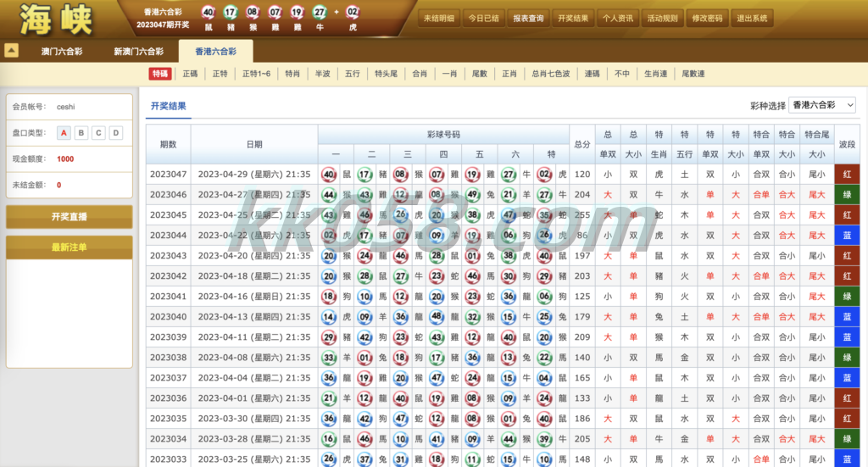This screenshot has height=467, width=868.
Task: Click 退出系统 to log out
Action: (752, 19)
